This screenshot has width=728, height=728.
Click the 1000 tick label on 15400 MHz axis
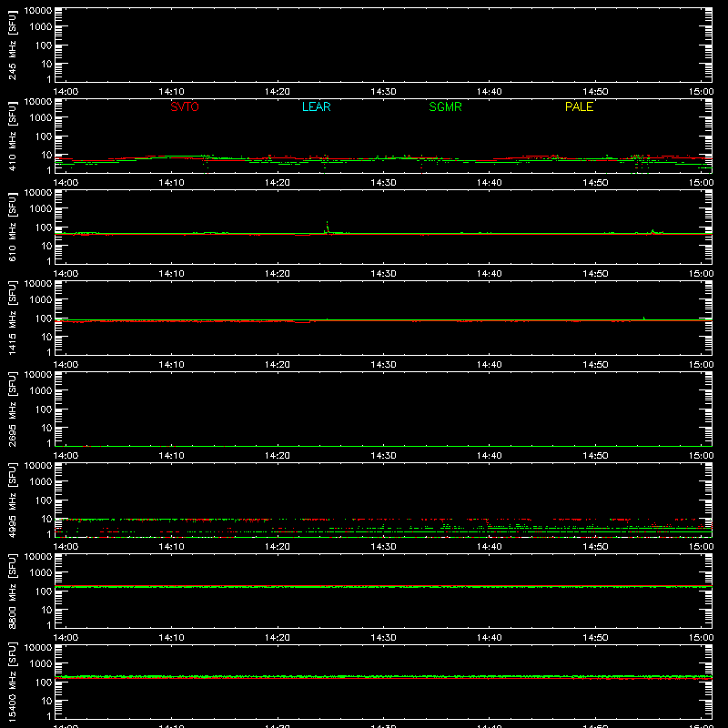point(41,664)
